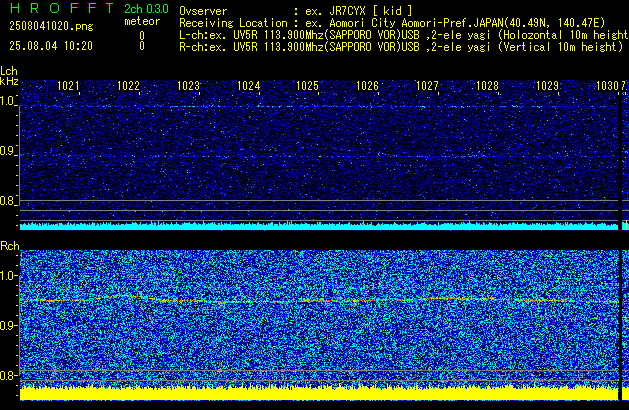Click the kHz axis unit label
This screenshot has height=410, width=629.
tap(9, 81)
